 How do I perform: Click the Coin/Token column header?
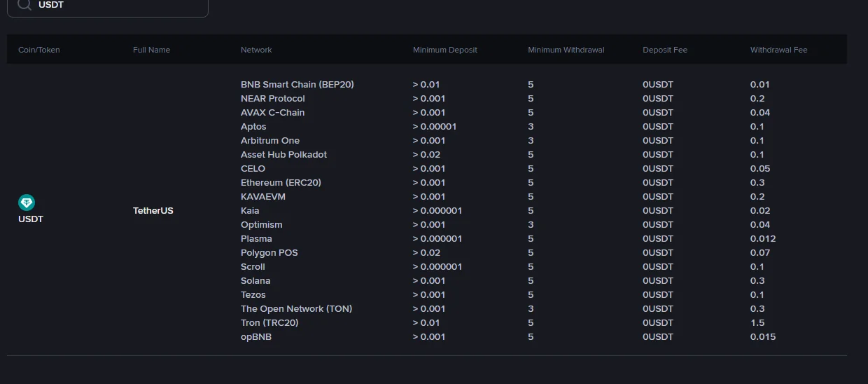[x=39, y=50]
